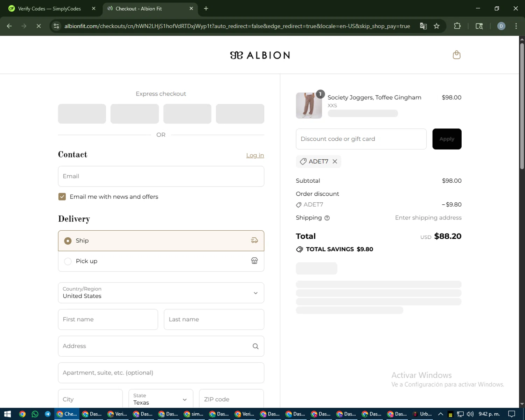Image resolution: width=525 pixels, height=420 pixels.
Task: Close the Checkout - Albion Fit tab
Action: point(191,8)
